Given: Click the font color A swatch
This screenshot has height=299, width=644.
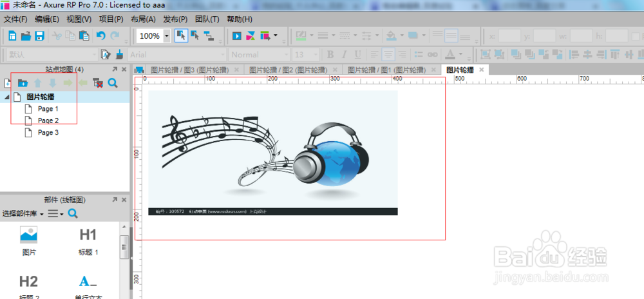Looking at the screenshot, I should [450, 54].
